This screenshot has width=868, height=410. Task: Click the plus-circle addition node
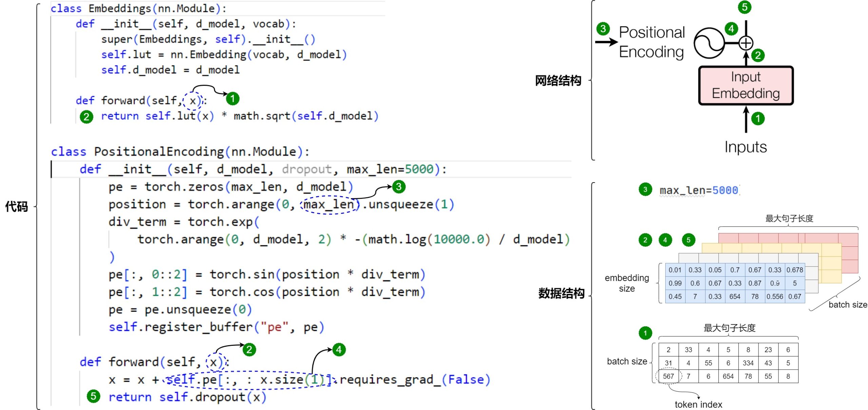tap(746, 43)
